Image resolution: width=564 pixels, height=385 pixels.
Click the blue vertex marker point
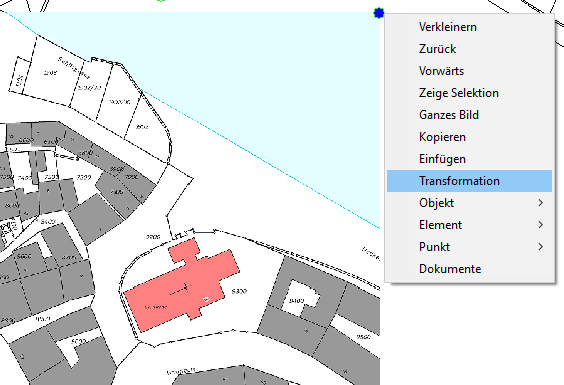(x=379, y=13)
